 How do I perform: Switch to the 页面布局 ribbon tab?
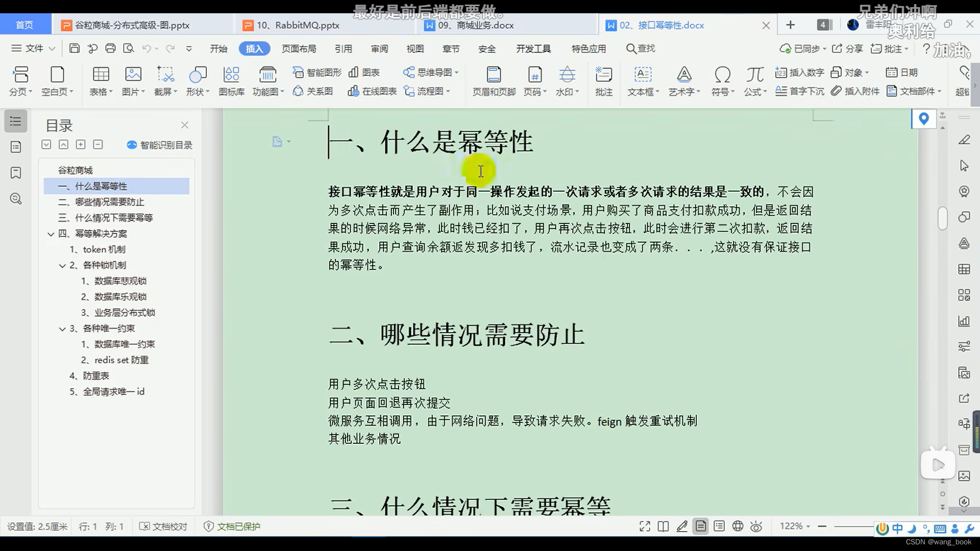coord(299,48)
